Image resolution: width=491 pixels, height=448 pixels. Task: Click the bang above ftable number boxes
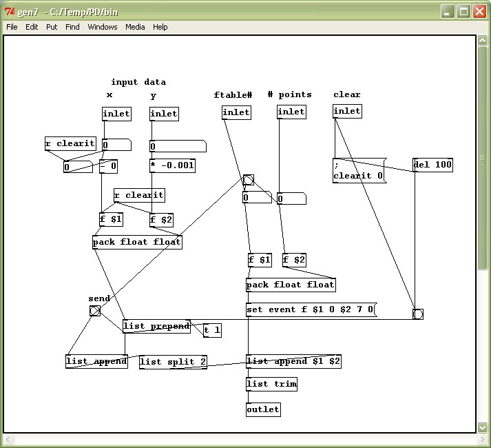(x=249, y=180)
